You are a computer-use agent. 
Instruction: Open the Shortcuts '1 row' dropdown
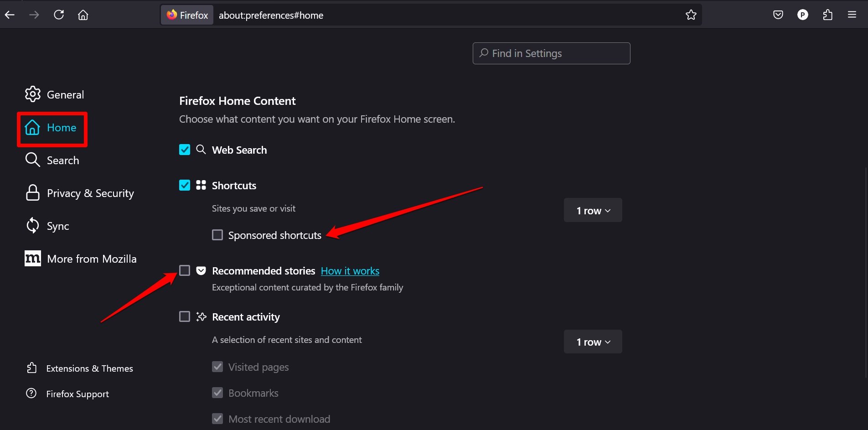pos(593,210)
